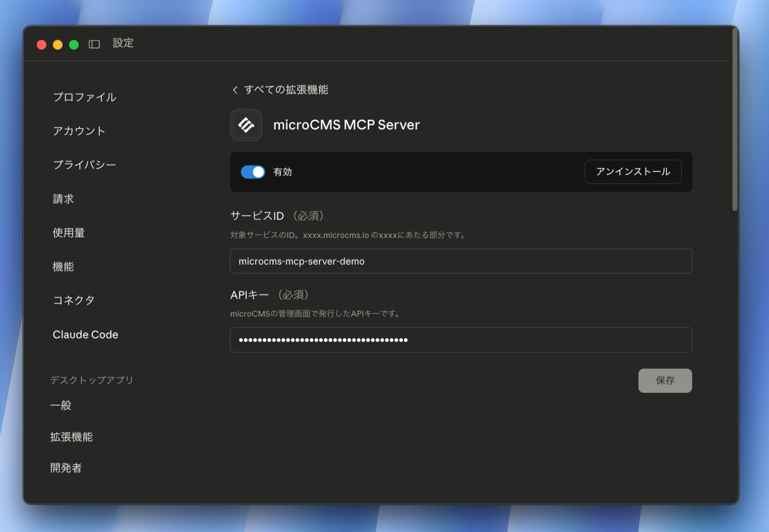Image resolution: width=769 pixels, height=532 pixels.
Task: Select プライバシー in the sidebar
Action: coord(85,165)
